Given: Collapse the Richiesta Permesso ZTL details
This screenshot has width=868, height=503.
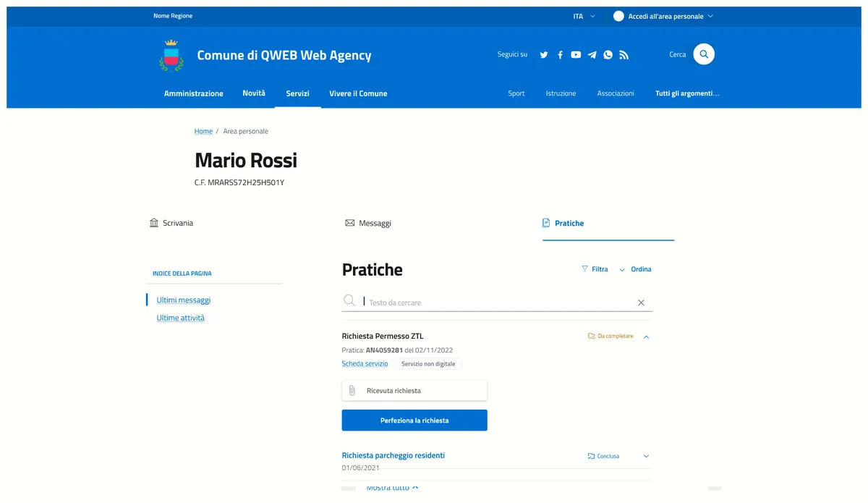Looking at the screenshot, I should click(647, 336).
